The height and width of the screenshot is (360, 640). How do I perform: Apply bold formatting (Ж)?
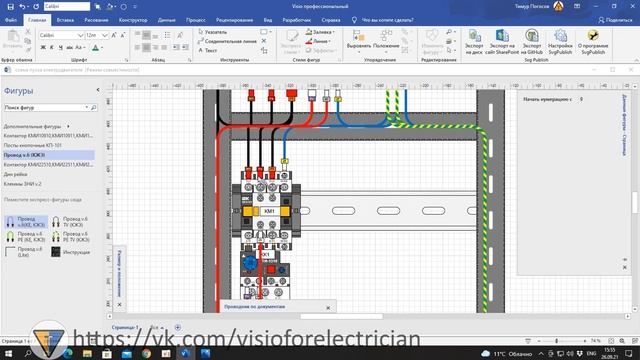click(43, 48)
